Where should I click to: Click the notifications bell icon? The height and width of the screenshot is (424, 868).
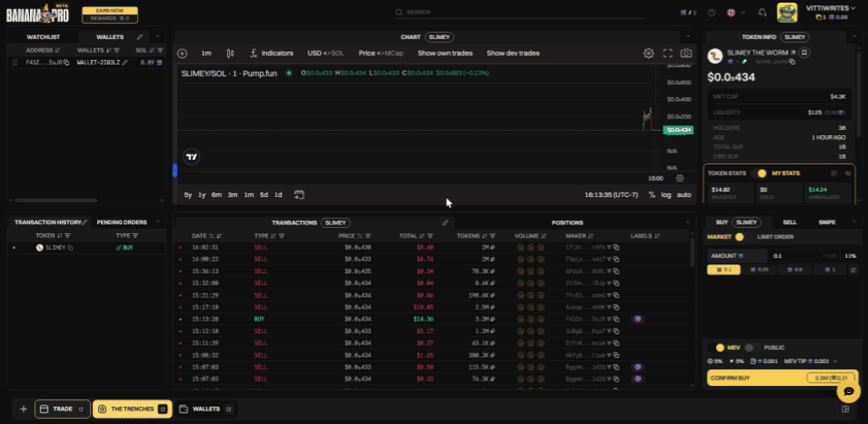click(762, 12)
